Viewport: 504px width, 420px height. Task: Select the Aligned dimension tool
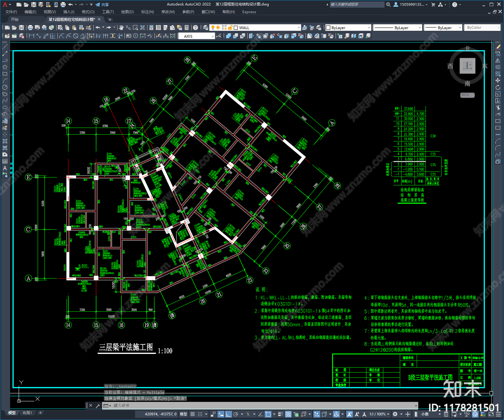(x=38, y=36)
